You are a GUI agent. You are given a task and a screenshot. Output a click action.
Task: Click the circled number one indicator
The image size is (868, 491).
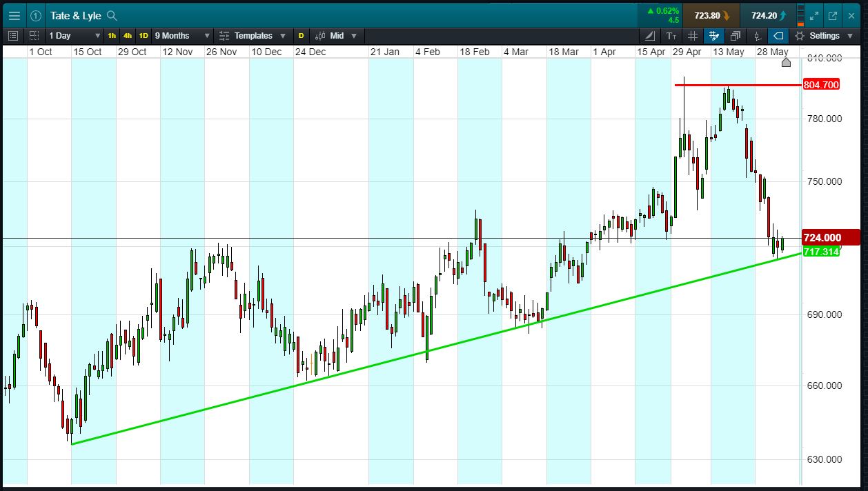pos(36,15)
